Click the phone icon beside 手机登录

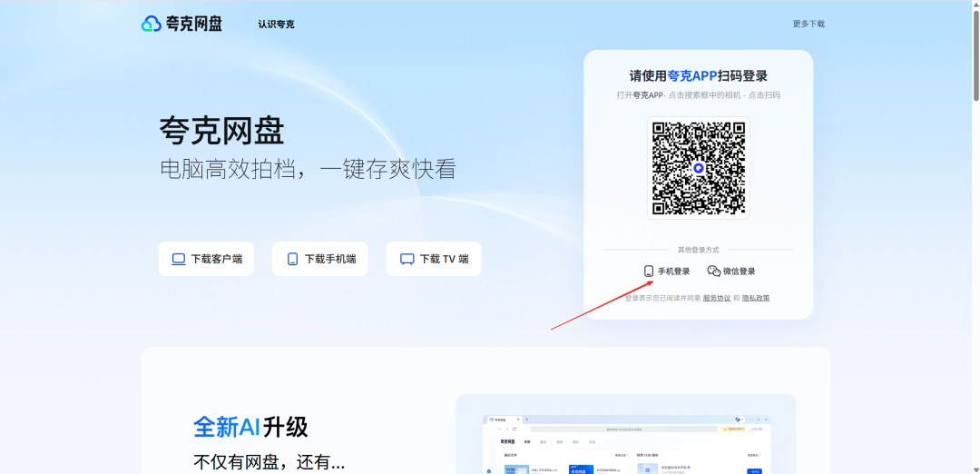(649, 272)
